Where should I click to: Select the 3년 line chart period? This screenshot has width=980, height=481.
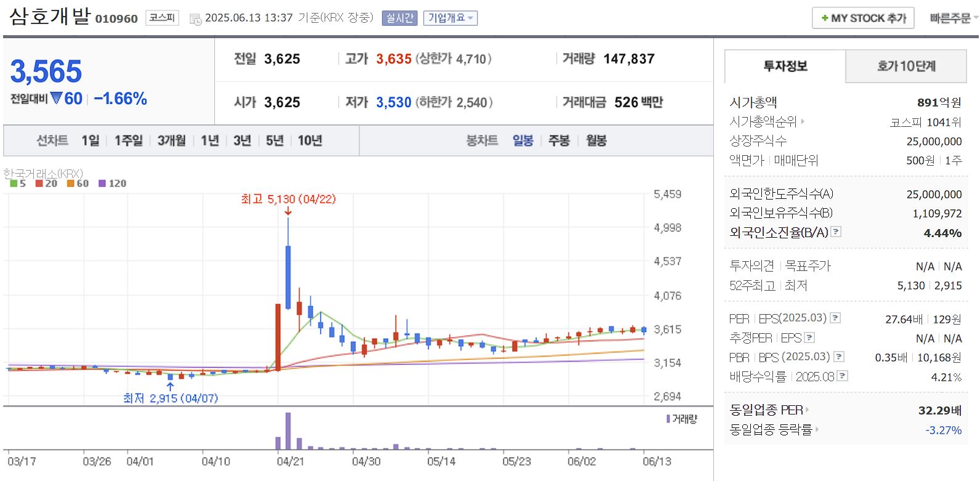coord(242,140)
